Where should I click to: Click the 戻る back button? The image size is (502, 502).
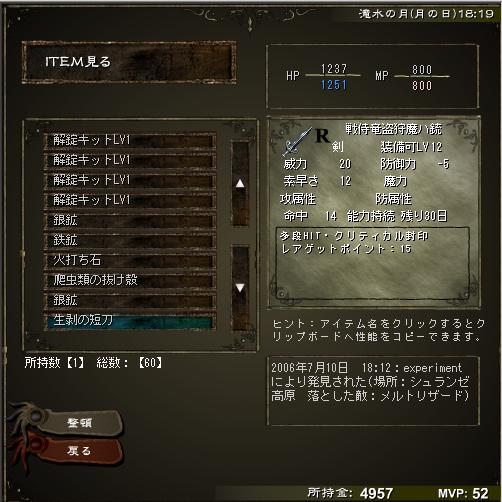79,451
